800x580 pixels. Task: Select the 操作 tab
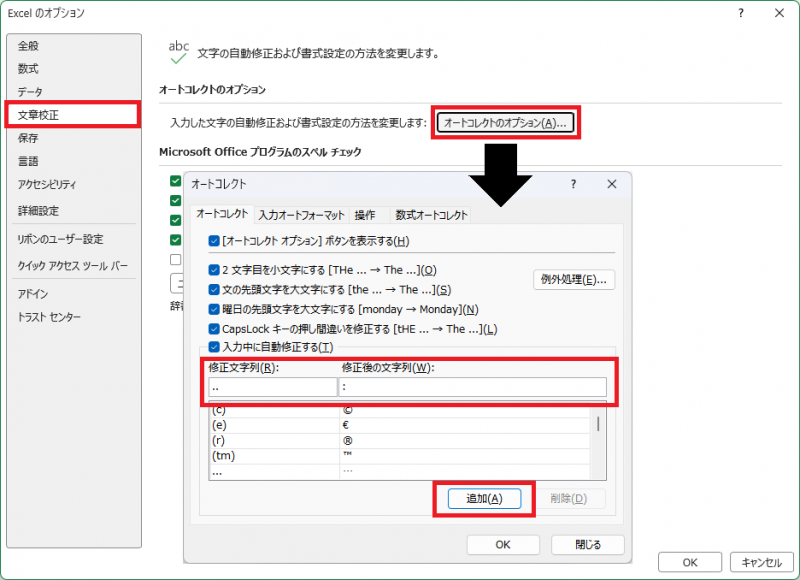(365, 215)
